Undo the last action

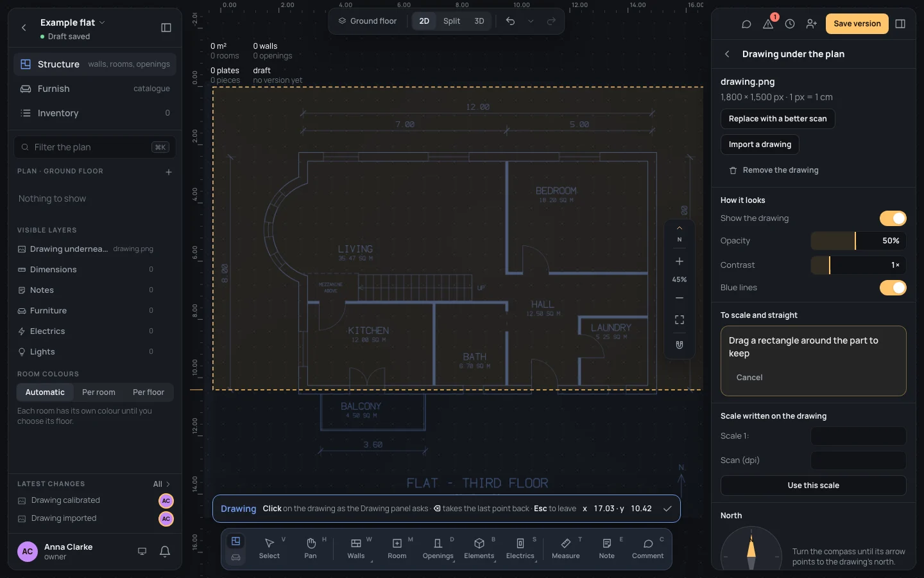[510, 21]
